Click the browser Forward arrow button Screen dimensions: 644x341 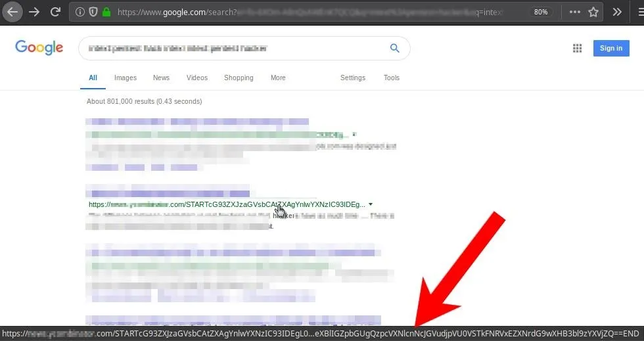(34, 12)
